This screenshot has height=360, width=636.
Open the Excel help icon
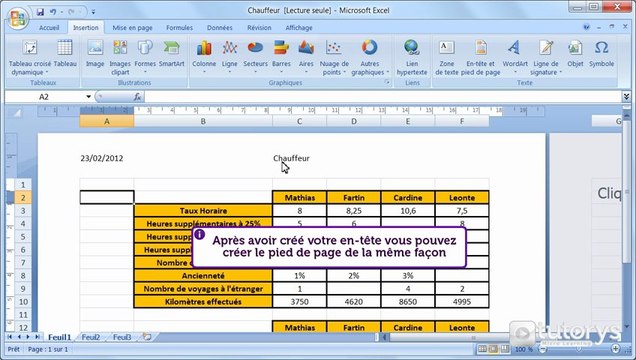[x=586, y=27]
